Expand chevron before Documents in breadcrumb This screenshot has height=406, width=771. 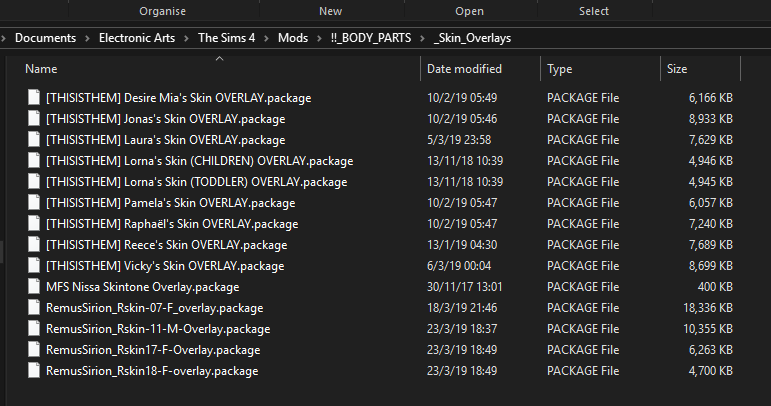[x=3, y=38]
